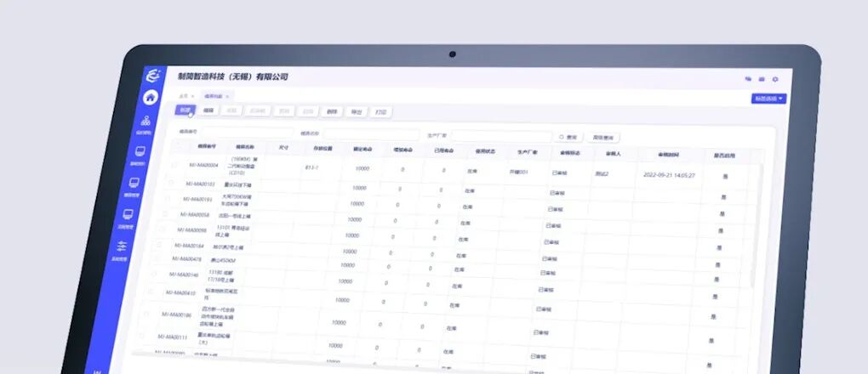Focus the manufacturer search field

tap(501, 136)
